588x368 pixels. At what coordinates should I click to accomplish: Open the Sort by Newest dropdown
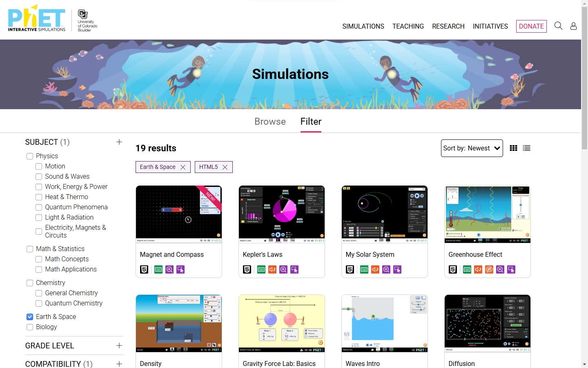point(472,148)
